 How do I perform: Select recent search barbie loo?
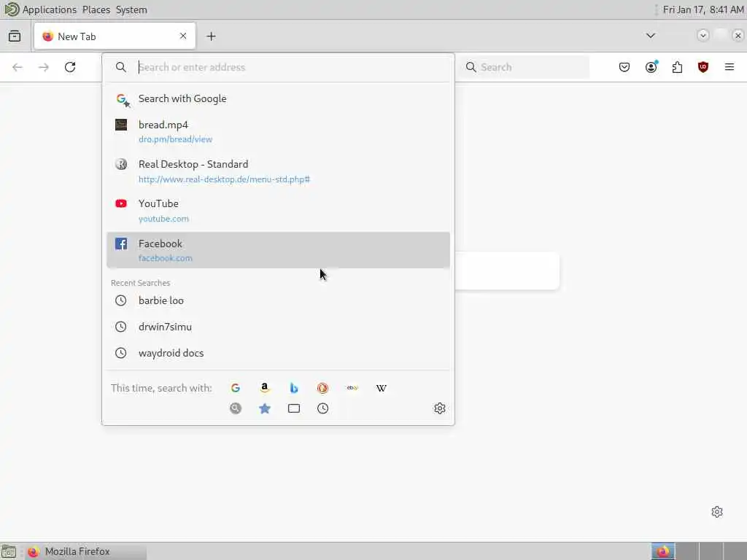coord(278,300)
